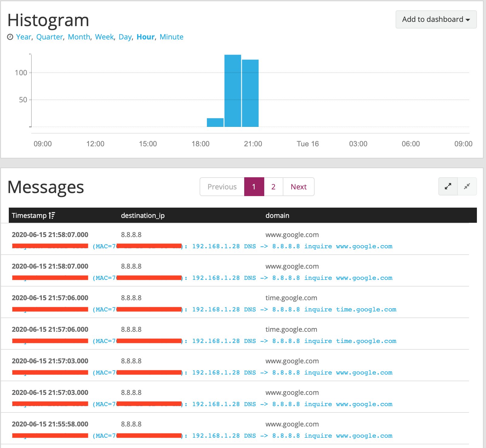Open the Add to dashboard dropdown
This screenshot has width=486, height=448.
pos(436,19)
